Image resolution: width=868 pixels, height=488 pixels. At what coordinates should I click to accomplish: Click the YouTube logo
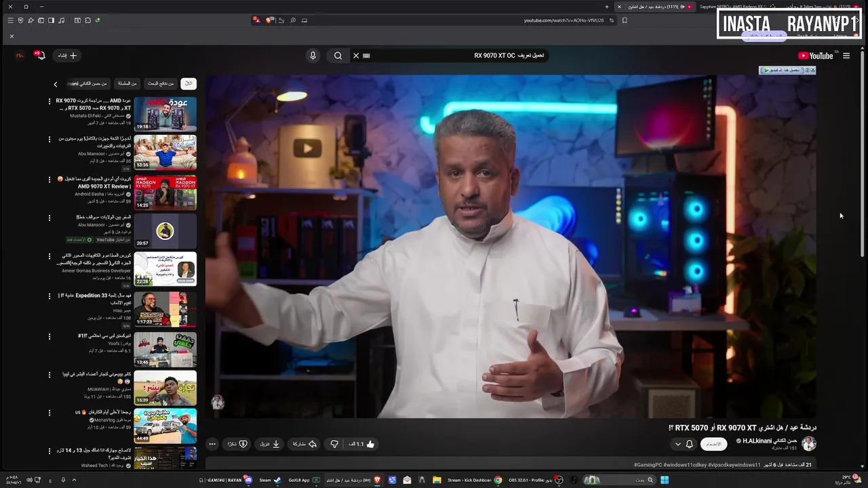(815, 56)
